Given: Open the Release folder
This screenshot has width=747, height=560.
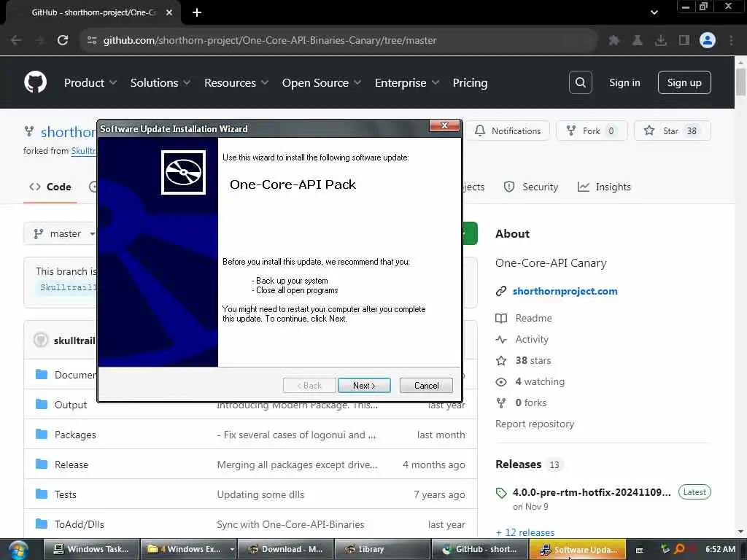Looking at the screenshot, I should tap(71, 464).
